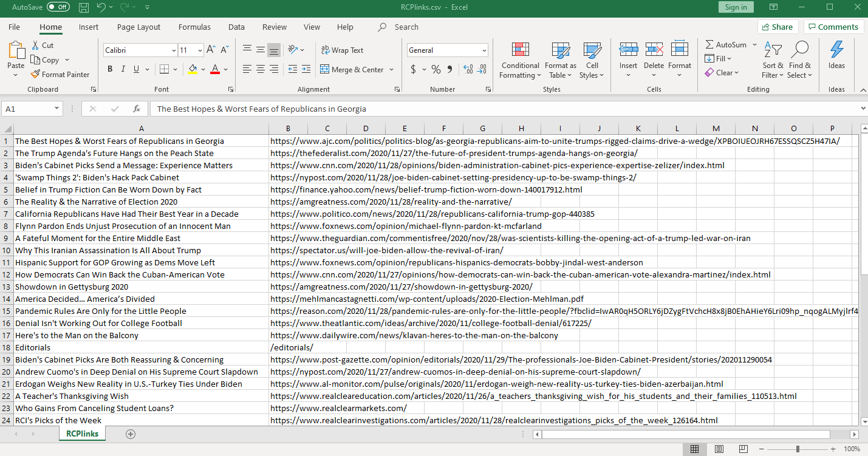Image resolution: width=868 pixels, height=456 pixels.
Task: Select the RCPlinks sheet tab
Action: [x=83, y=434]
